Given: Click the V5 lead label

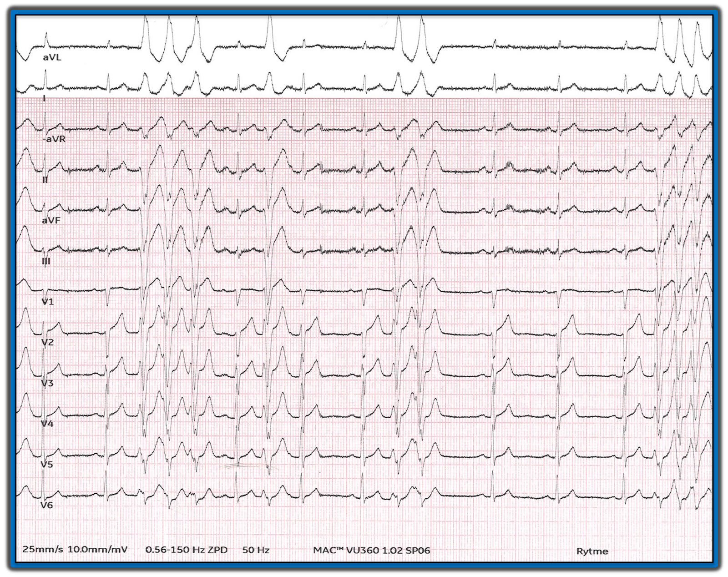Looking at the screenshot, I should (47, 464).
